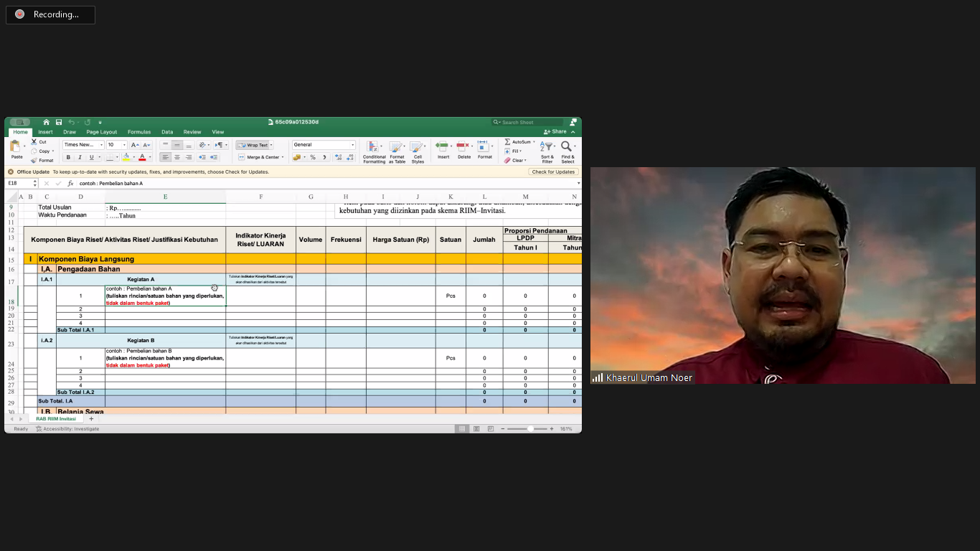This screenshot has width=980, height=551.
Task: Toggle Bold formatting
Action: pos(68,157)
